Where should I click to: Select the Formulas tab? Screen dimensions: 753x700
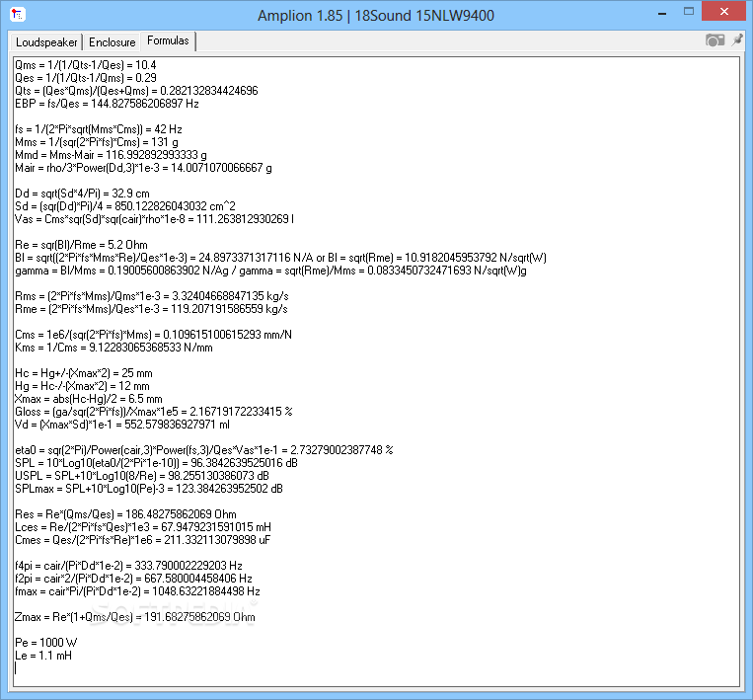tap(168, 40)
